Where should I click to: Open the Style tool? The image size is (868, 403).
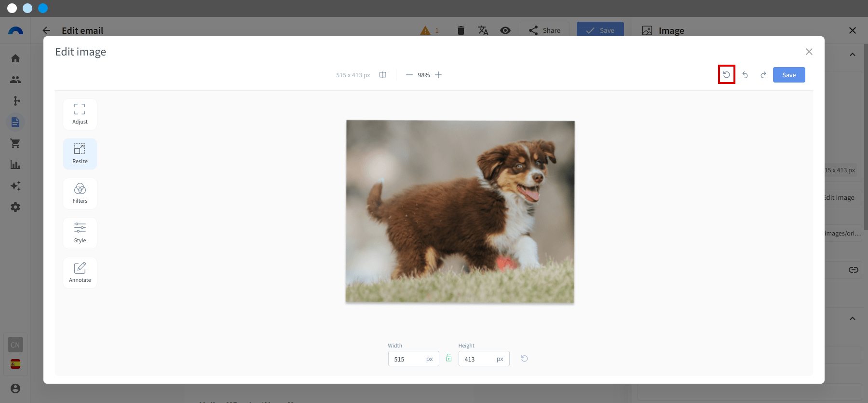coord(80,233)
